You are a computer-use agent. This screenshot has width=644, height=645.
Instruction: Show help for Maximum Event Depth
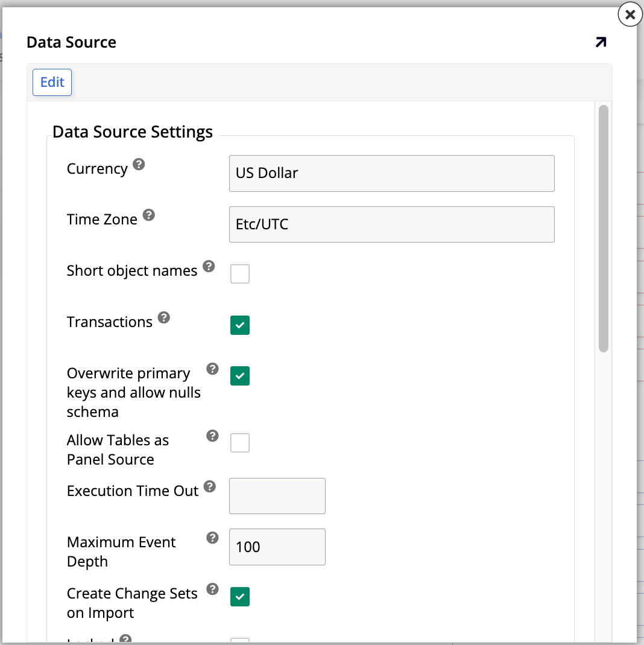pos(212,538)
